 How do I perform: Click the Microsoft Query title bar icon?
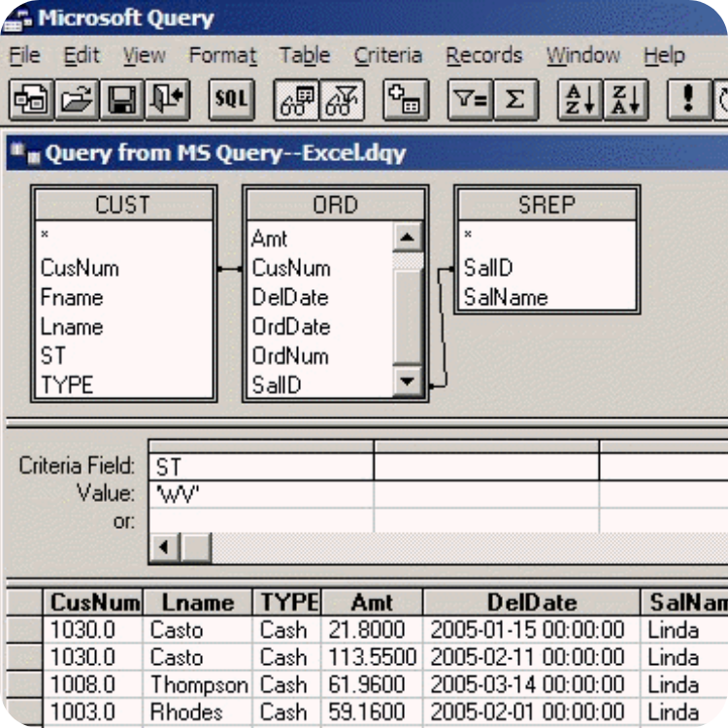coord(17,19)
